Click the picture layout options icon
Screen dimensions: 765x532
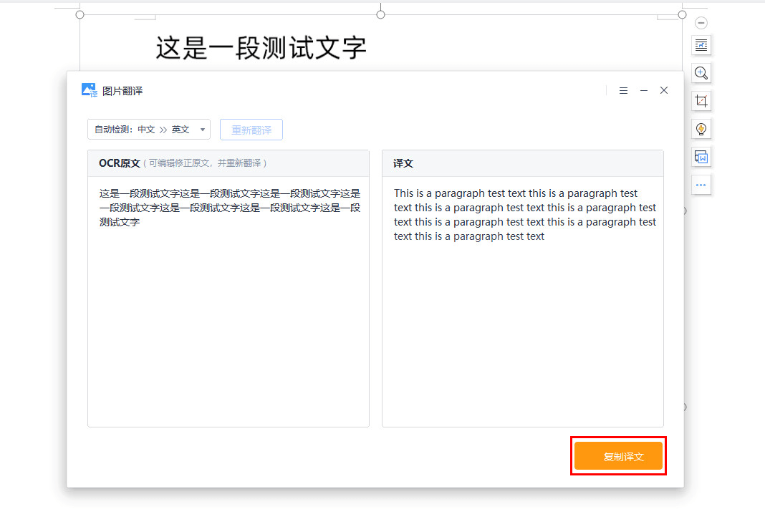[701, 44]
